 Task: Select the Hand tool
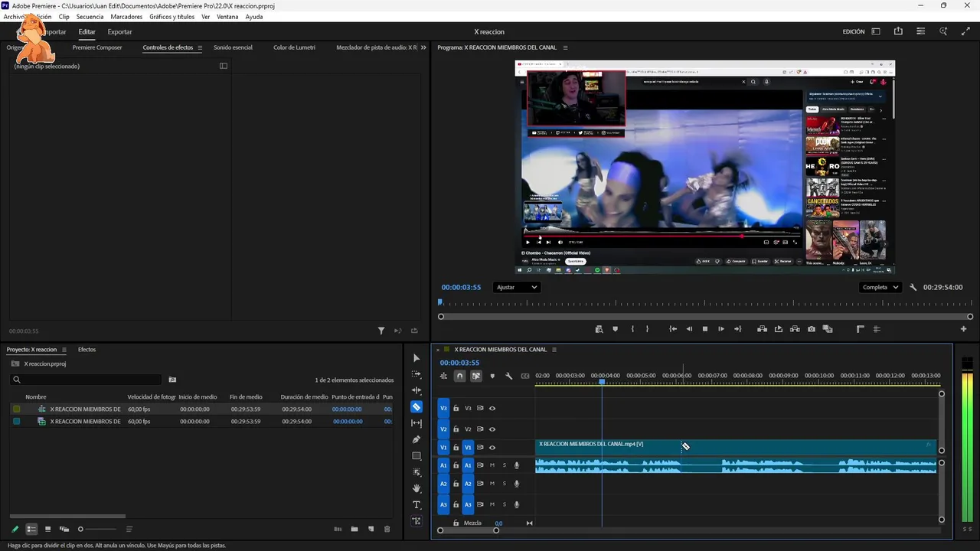[x=416, y=488]
